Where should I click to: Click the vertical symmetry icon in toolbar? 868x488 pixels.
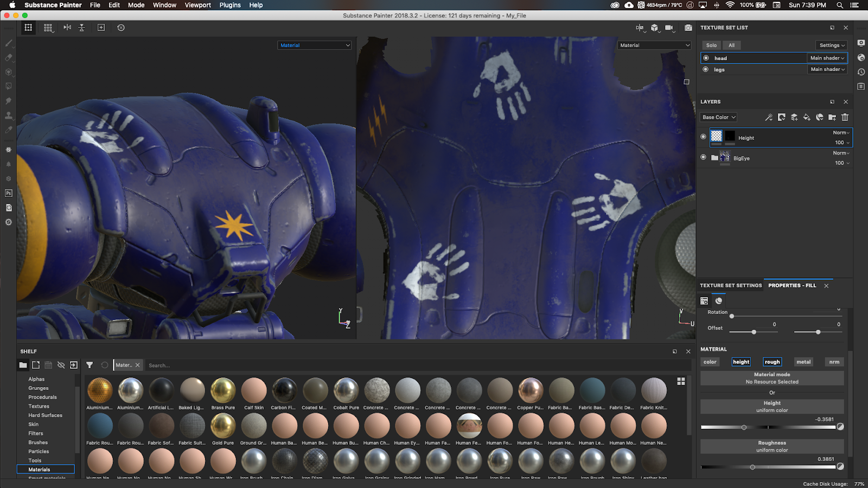click(x=82, y=27)
